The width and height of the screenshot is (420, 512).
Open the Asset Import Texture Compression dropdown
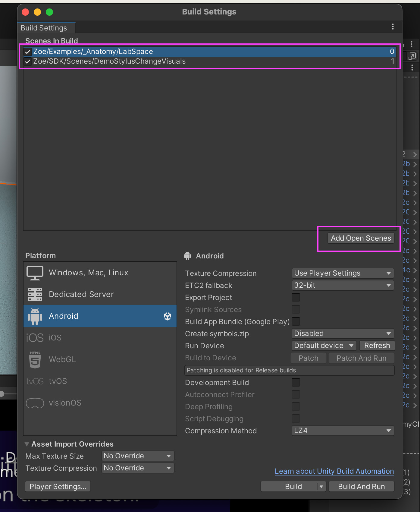[x=138, y=468]
